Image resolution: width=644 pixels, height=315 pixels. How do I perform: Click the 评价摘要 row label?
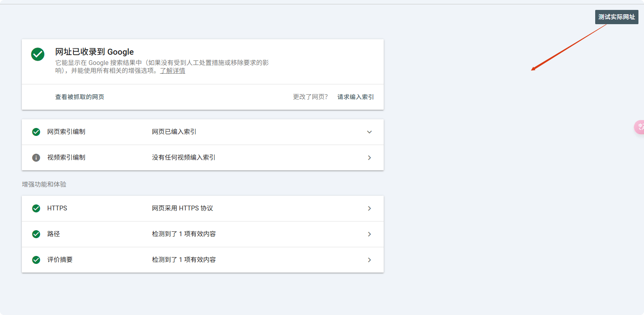click(60, 260)
